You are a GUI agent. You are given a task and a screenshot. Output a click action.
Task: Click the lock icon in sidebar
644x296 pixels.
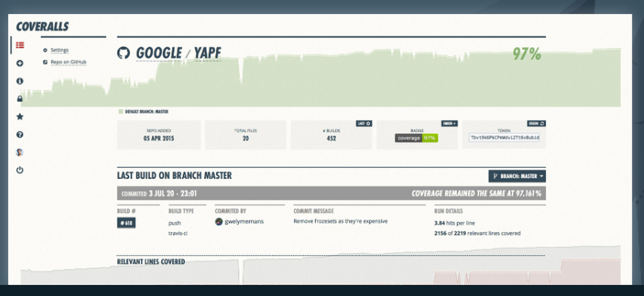tap(20, 98)
